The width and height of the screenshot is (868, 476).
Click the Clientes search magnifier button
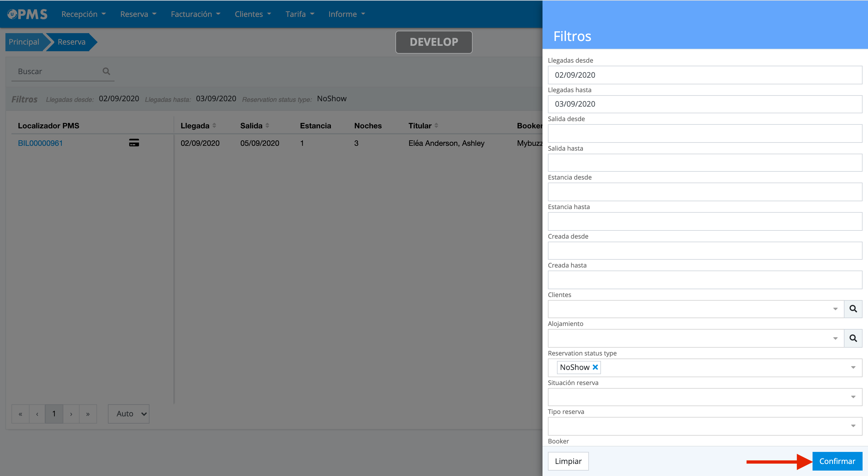coord(853,309)
